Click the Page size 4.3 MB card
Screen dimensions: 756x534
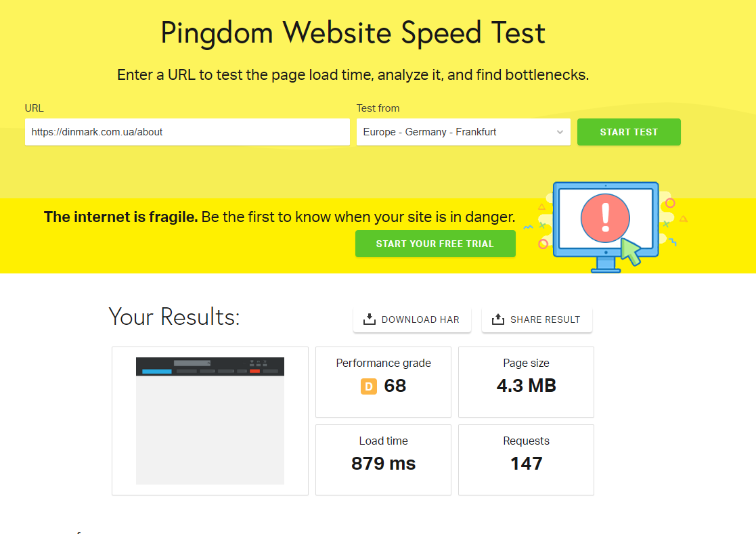point(526,382)
